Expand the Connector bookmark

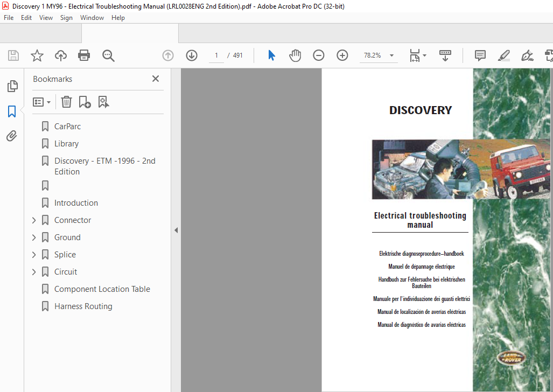tap(34, 220)
